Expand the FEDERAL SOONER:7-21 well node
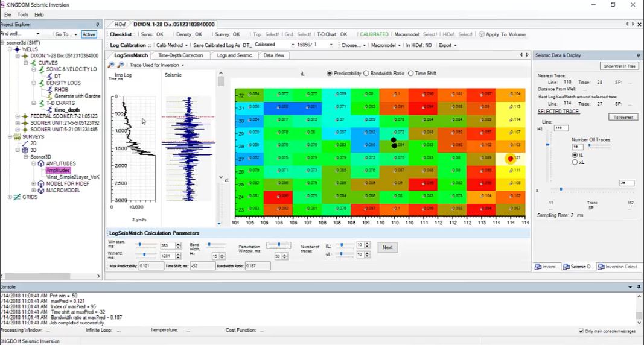The image size is (644, 345). [x=18, y=116]
